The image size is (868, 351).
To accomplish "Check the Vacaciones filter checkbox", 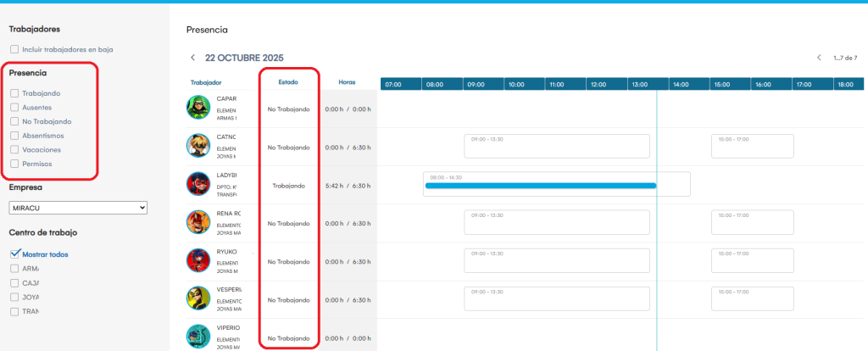I will pos(14,149).
